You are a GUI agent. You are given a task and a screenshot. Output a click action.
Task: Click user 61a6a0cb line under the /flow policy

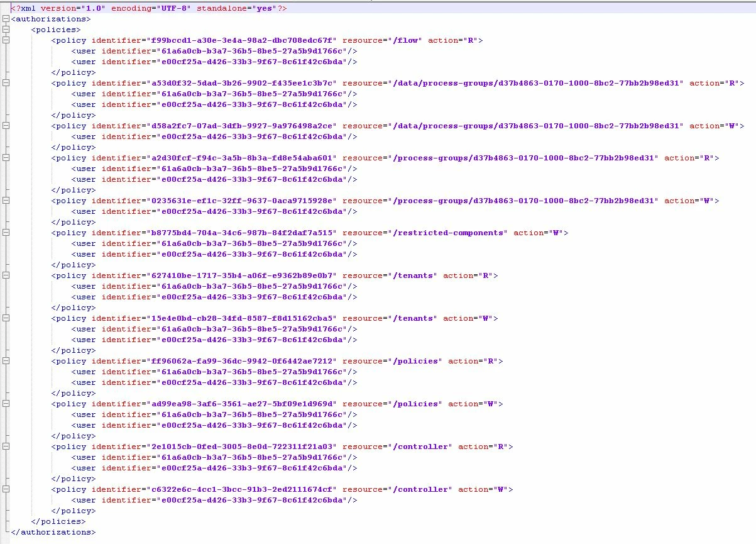coord(214,51)
